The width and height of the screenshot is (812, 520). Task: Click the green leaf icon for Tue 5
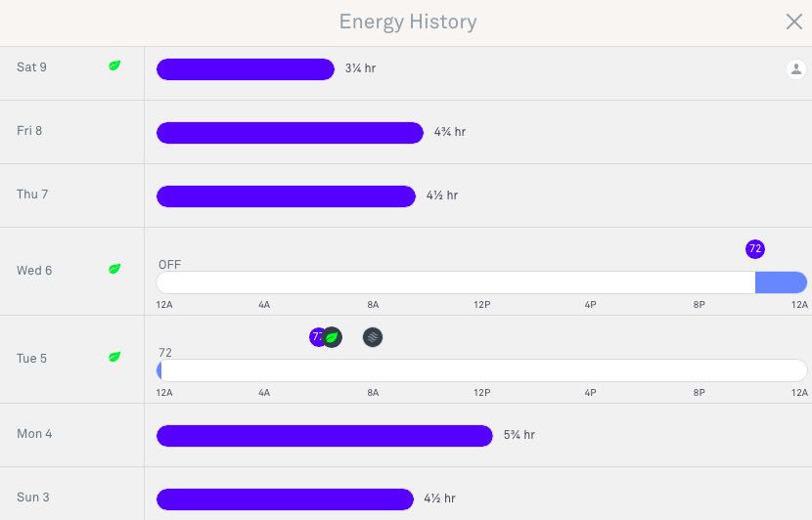(114, 357)
